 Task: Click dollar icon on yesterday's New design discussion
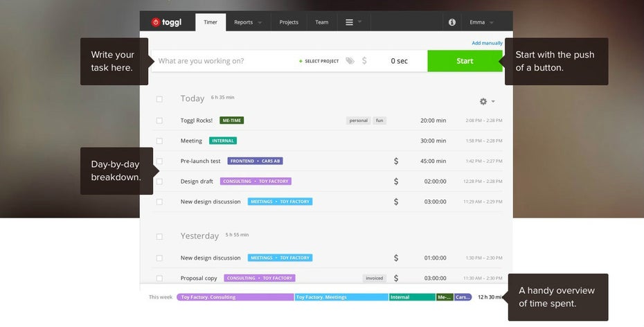[x=396, y=258]
